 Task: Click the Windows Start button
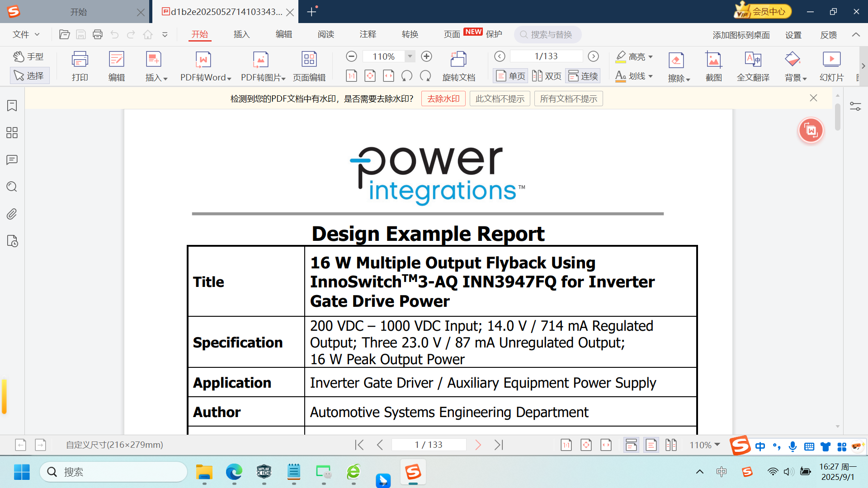pyautogui.click(x=22, y=472)
